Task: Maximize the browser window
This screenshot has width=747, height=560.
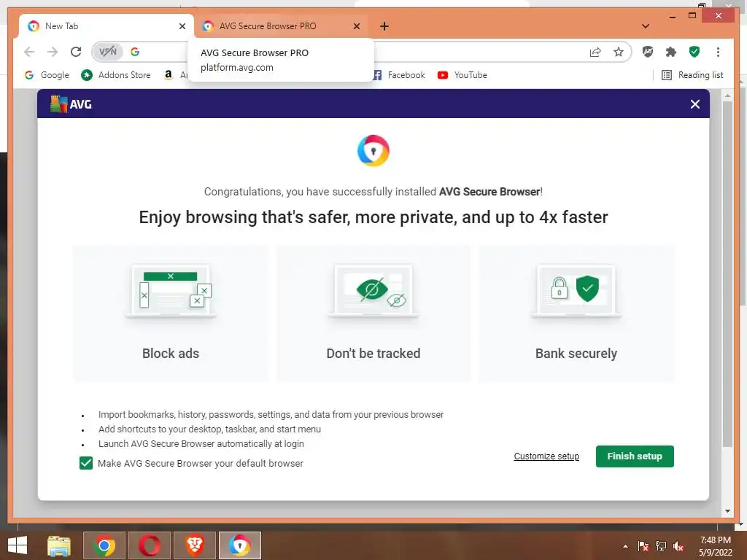Action: [x=692, y=16]
